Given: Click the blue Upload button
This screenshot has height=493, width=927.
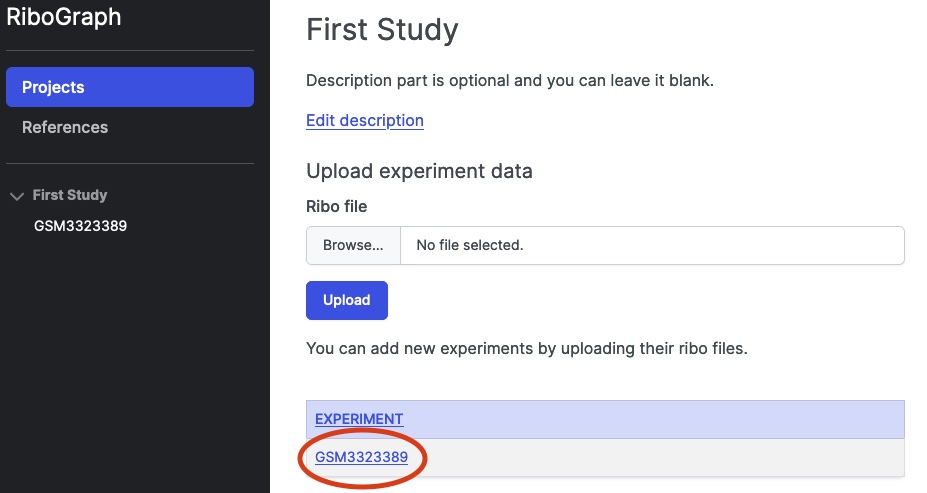Looking at the screenshot, I should [347, 300].
